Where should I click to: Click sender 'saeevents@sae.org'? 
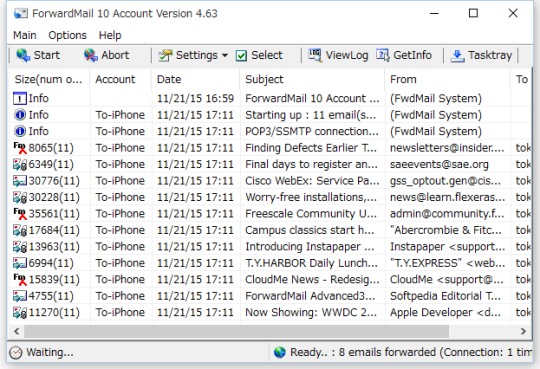[x=439, y=164]
